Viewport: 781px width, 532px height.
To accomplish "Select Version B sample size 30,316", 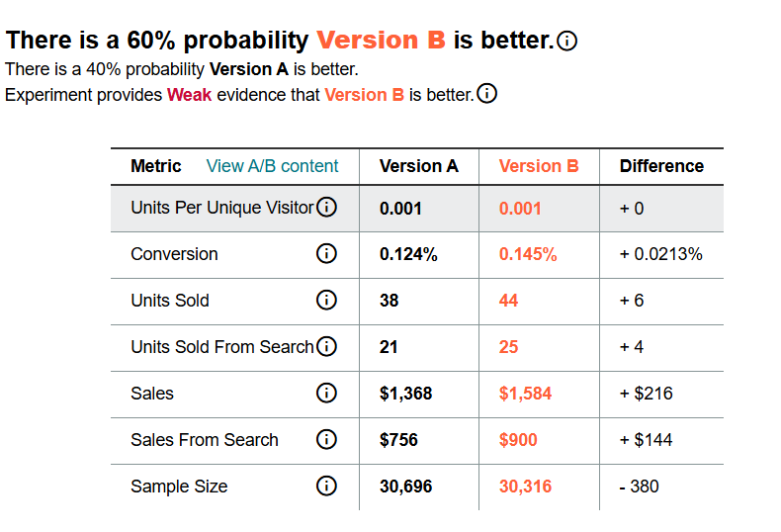I will (x=525, y=487).
